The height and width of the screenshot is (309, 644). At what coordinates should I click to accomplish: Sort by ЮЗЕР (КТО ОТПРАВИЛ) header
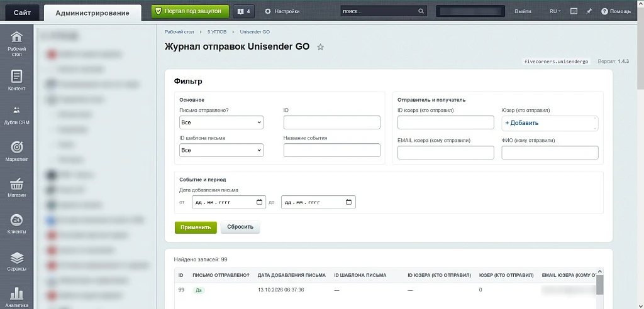(x=506, y=275)
